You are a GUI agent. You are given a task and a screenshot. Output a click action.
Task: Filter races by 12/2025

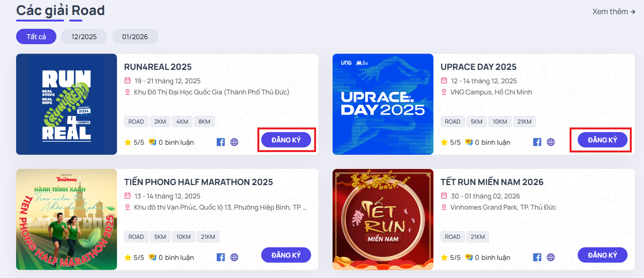(84, 36)
